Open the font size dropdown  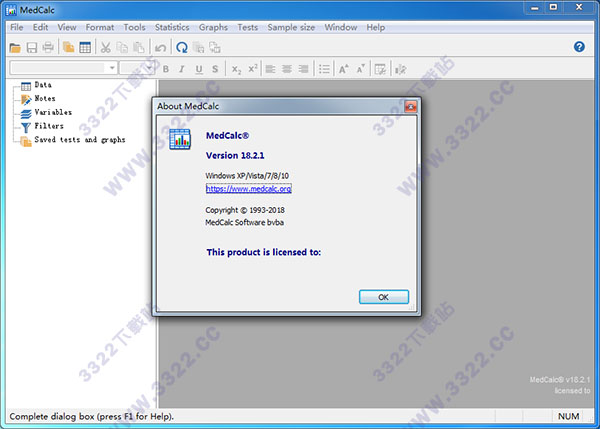(149, 68)
